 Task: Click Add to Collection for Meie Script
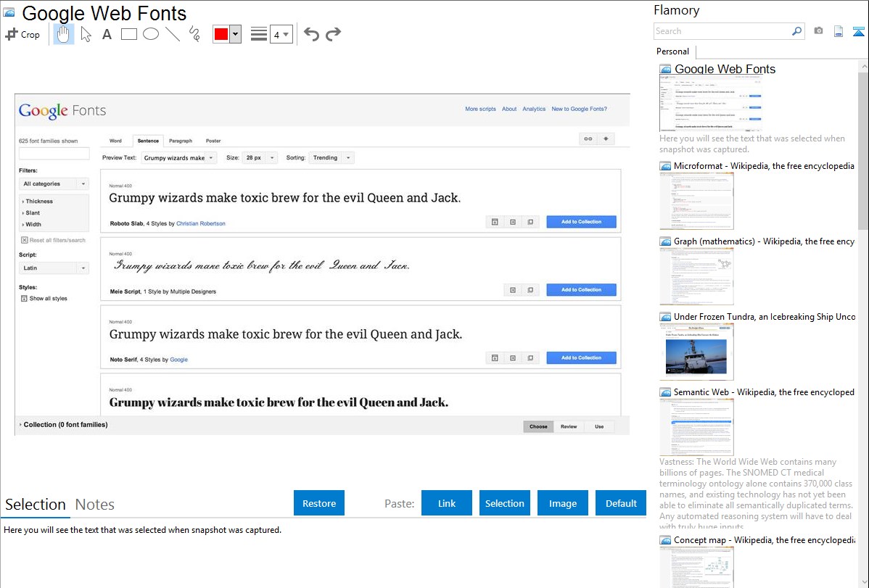pos(581,290)
